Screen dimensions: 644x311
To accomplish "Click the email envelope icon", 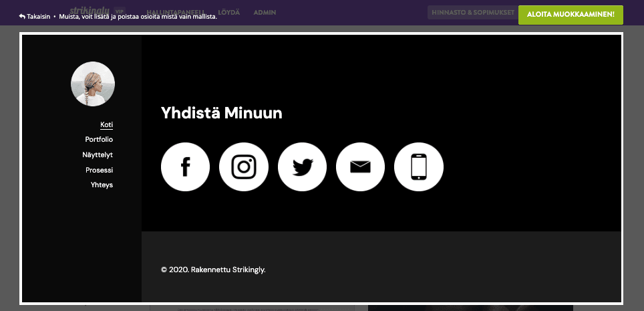I will 360,167.
